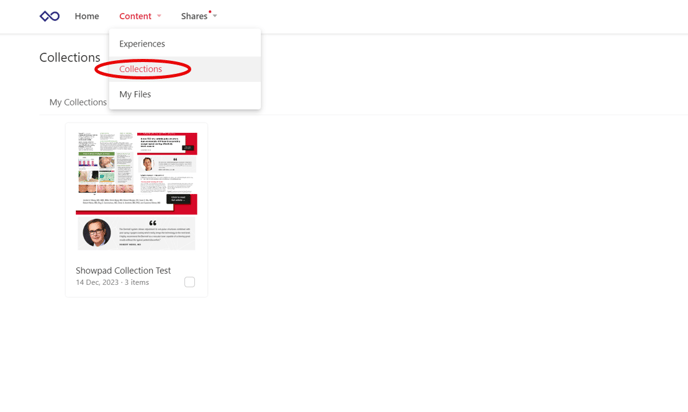Expand the Shares dropdown arrow
Image resolution: width=688 pixels, height=412 pixels.
point(215,16)
